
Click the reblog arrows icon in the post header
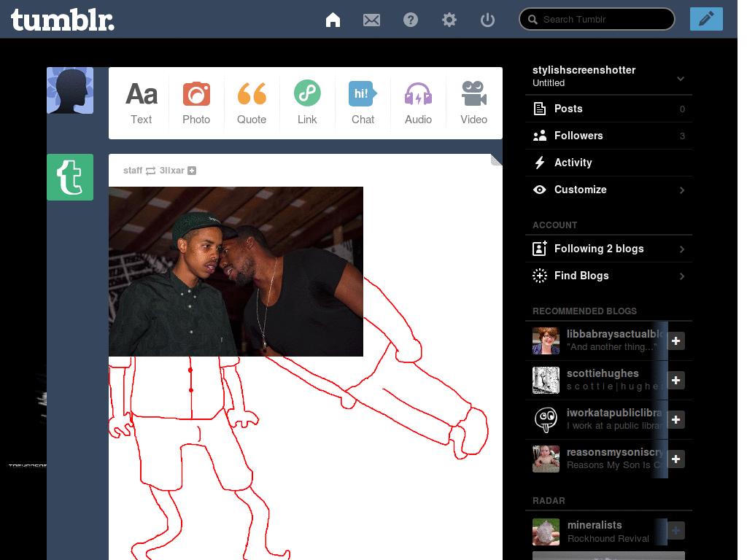click(150, 171)
